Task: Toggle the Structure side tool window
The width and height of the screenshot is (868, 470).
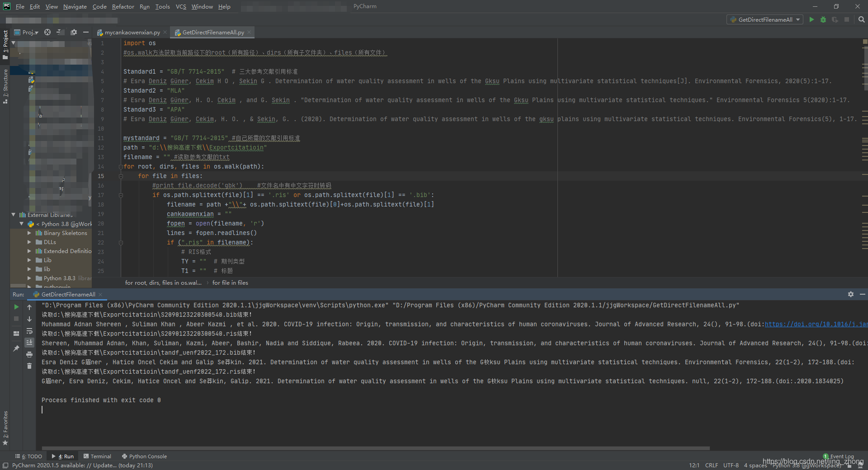Action: click(x=5, y=86)
